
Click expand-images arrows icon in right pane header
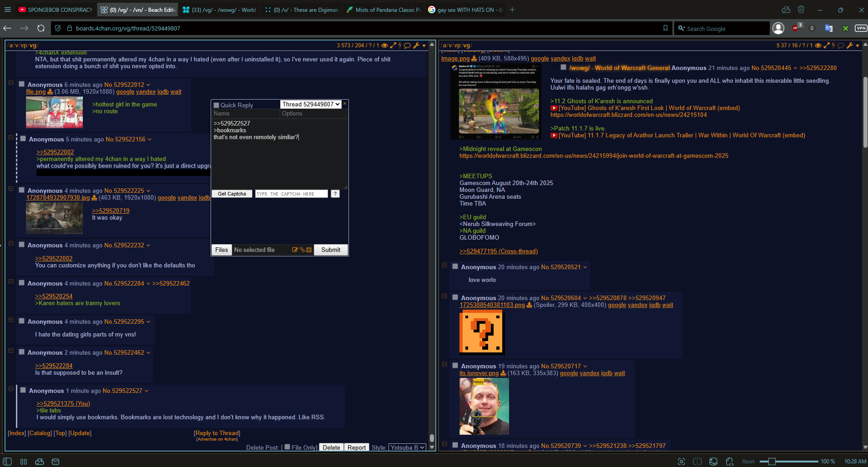[827, 45]
